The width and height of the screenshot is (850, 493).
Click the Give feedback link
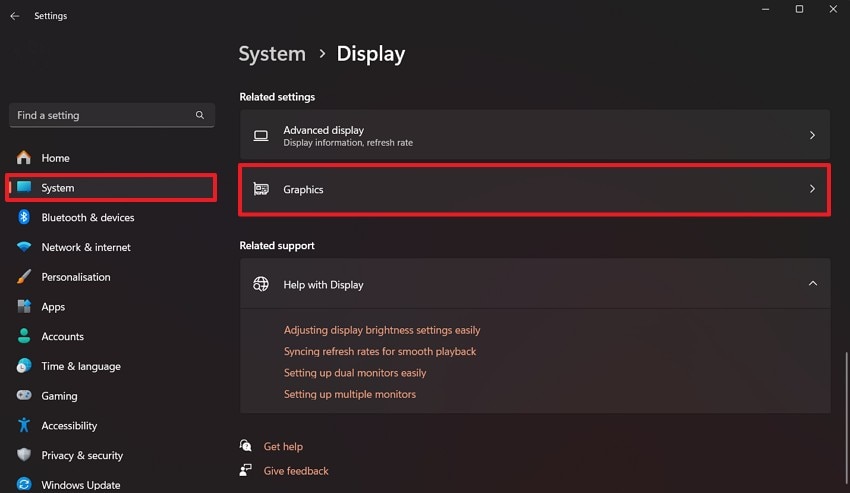pos(296,471)
